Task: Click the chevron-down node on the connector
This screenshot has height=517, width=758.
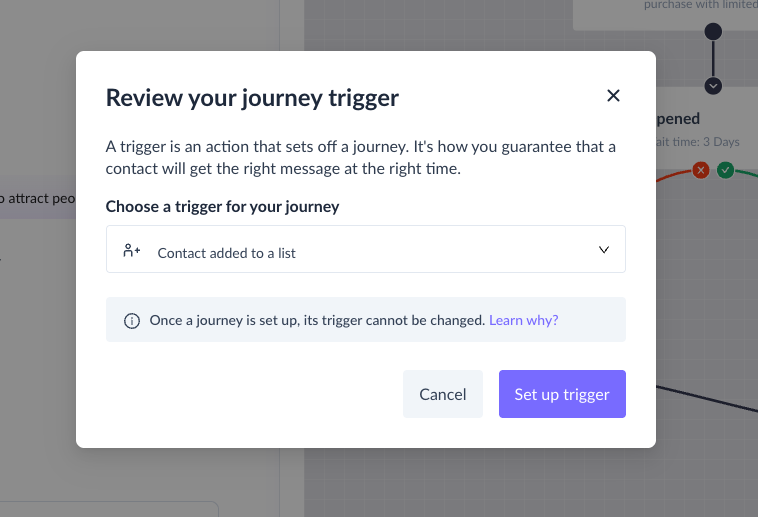Action: point(713,86)
